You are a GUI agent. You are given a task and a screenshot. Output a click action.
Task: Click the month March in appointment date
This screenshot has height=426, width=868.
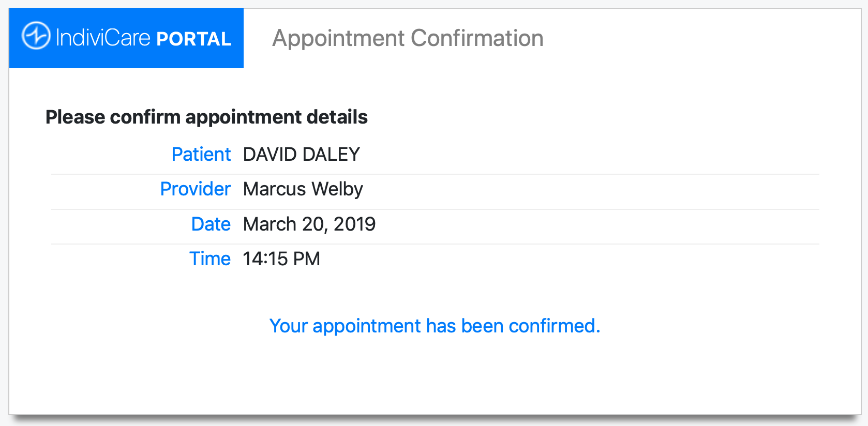click(270, 224)
